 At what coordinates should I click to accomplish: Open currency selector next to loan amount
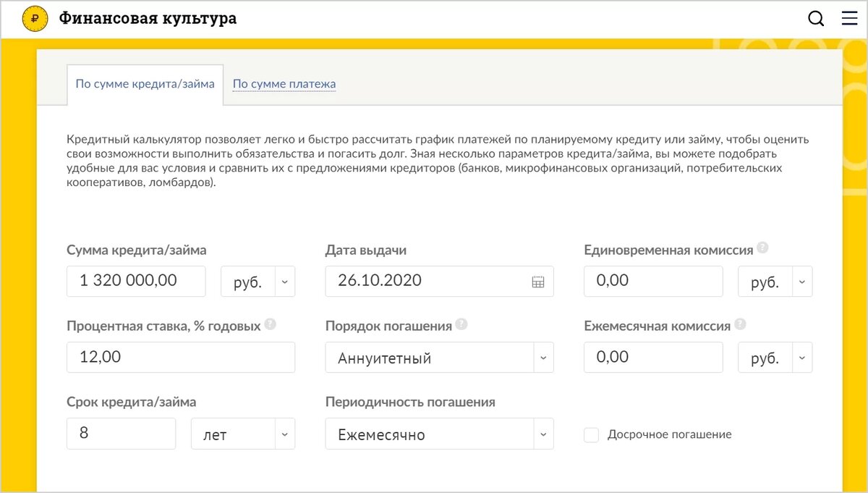(285, 281)
